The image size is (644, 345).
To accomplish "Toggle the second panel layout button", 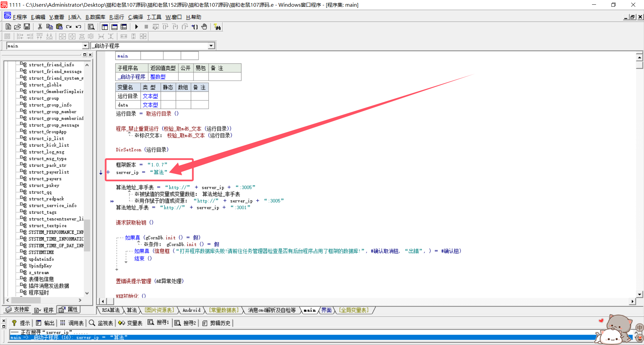I will [114, 27].
